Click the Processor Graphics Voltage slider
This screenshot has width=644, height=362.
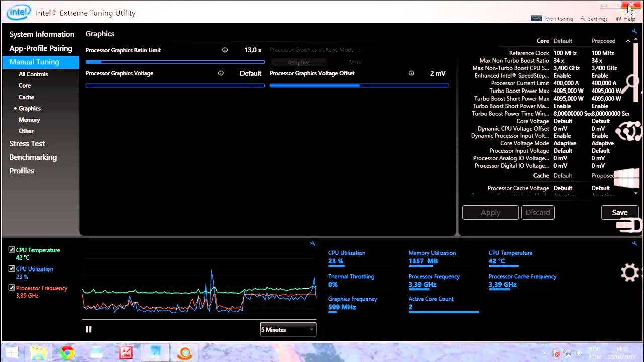[175, 86]
